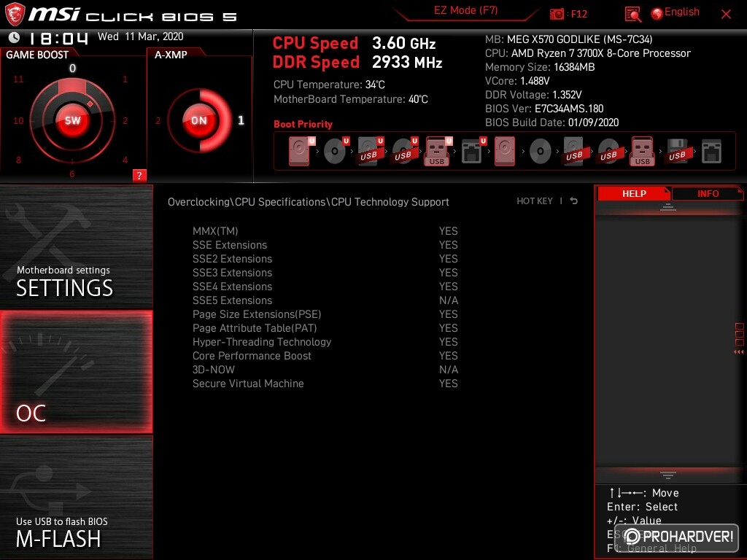The height and width of the screenshot is (560, 747).
Task: Click the globe language icon
Action: click(657, 14)
